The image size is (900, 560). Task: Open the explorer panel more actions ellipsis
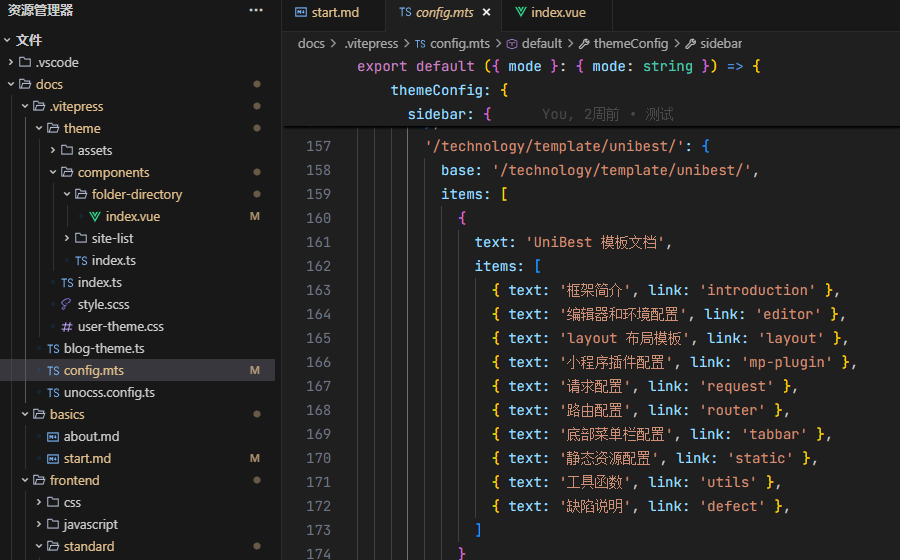point(257,10)
